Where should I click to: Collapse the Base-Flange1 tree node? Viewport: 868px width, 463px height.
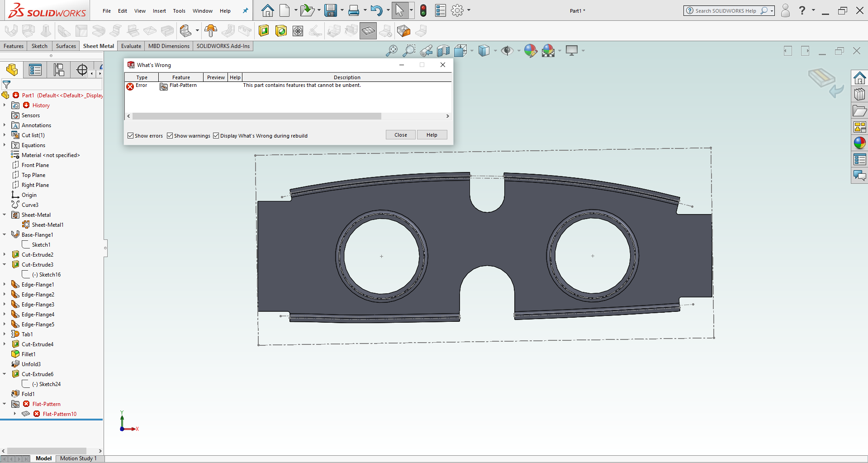[5, 234]
